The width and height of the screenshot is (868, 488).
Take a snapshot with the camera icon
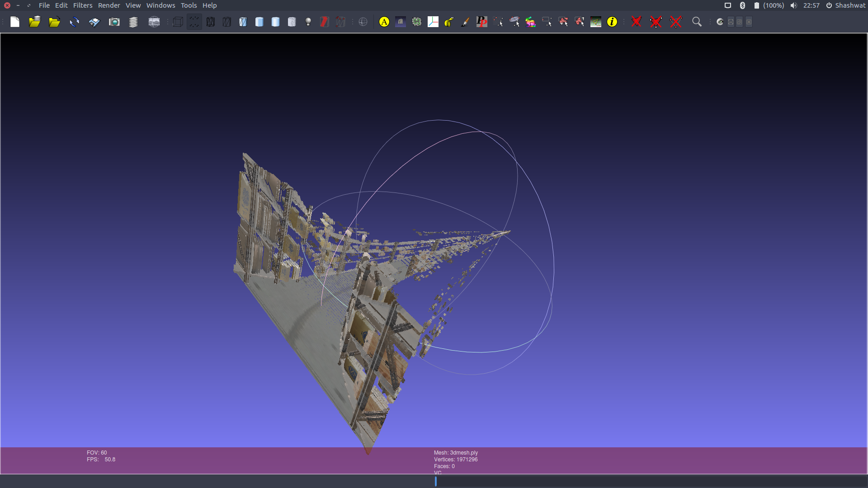click(x=114, y=22)
